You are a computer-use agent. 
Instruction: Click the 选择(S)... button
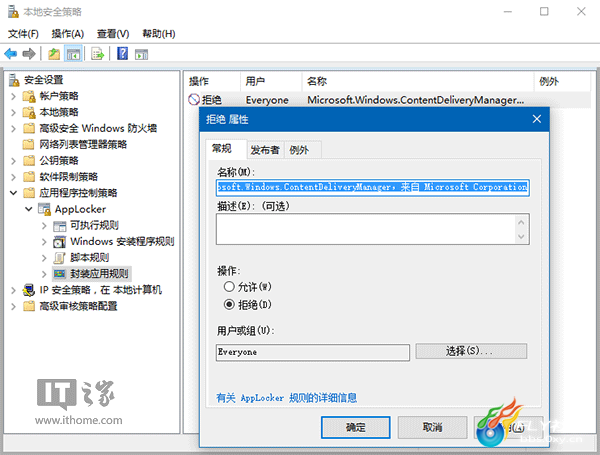(x=471, y=351)
